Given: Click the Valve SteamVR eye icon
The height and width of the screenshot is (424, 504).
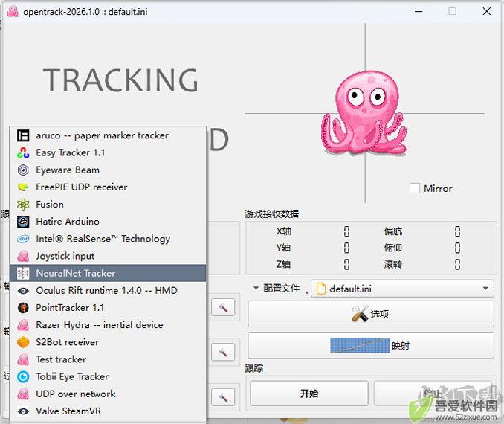Looking at the screenshot, I should 23,411.
